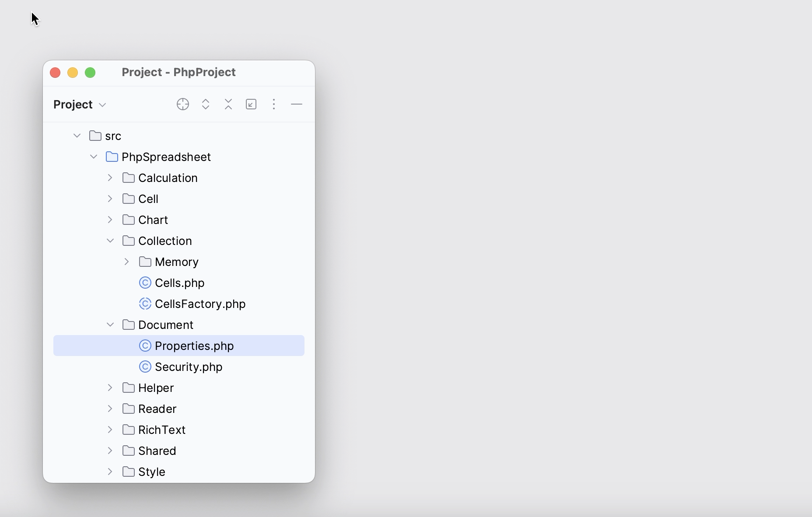Select the src folder label

[x=113, y=136]
